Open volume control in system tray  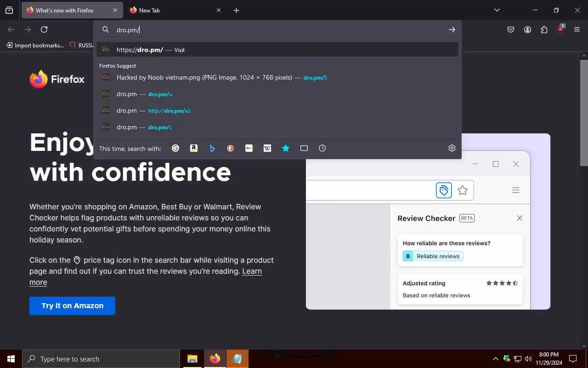[528, 359]
